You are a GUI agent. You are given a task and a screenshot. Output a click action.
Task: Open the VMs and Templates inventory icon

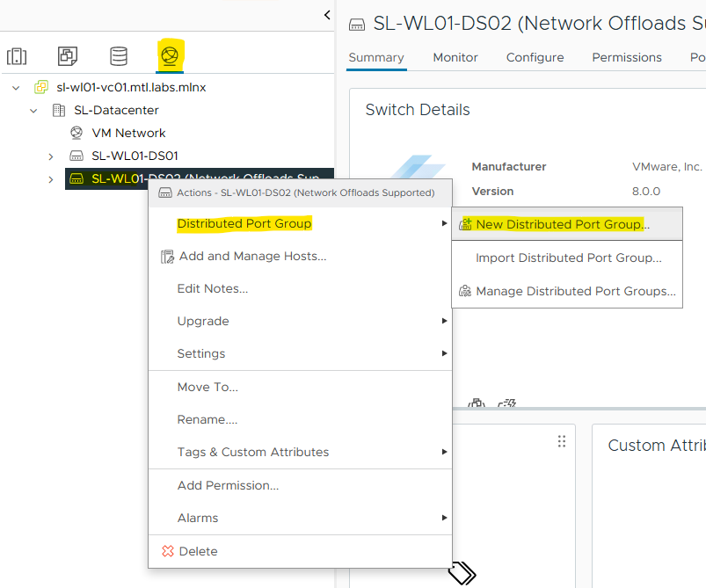point(68,56)
